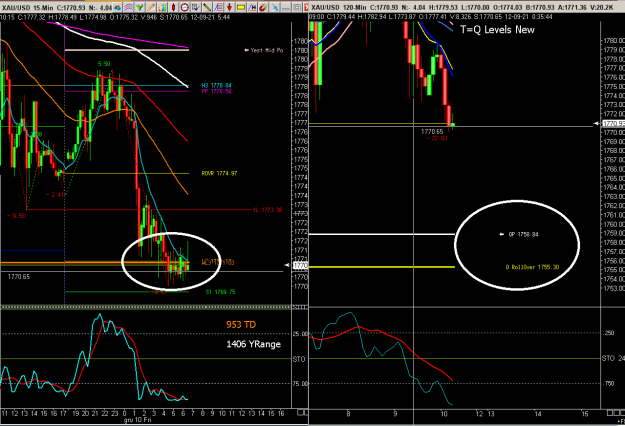The image size is (625, 426).
Task: Click the red down arrow icon
Action: coord(229,7)
